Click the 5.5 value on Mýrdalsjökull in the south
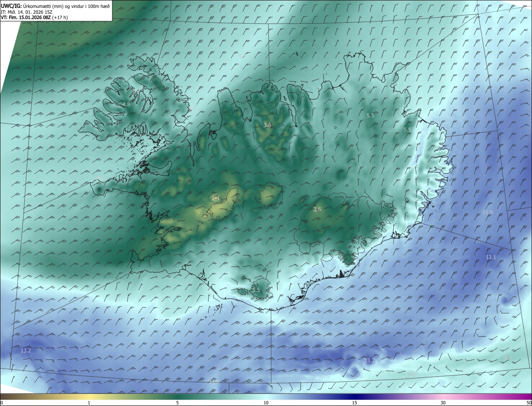The width and height of the screenshot is (532, 406). (x=256, y=290)
